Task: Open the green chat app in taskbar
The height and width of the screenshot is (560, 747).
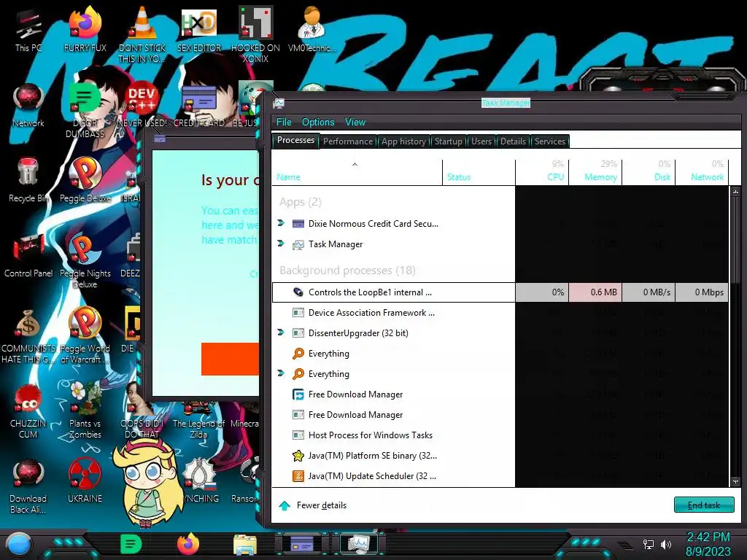Action: point(131,544)
